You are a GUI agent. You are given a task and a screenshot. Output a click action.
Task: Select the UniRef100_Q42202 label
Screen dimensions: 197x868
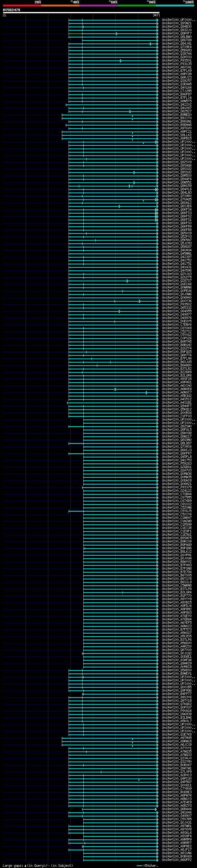coord(177,104)
